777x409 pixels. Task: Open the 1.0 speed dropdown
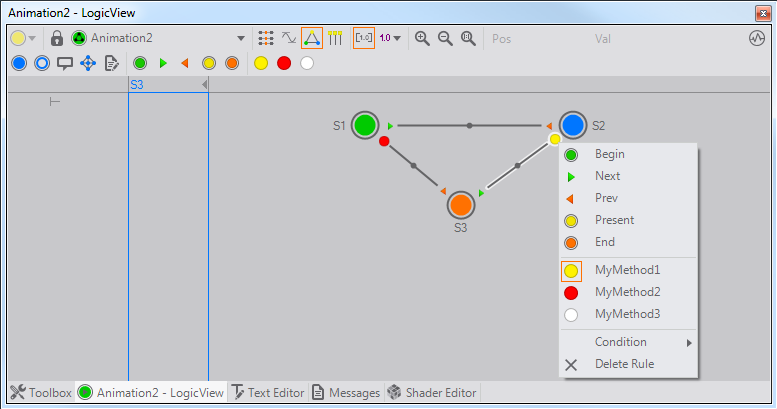coord(391,38)
